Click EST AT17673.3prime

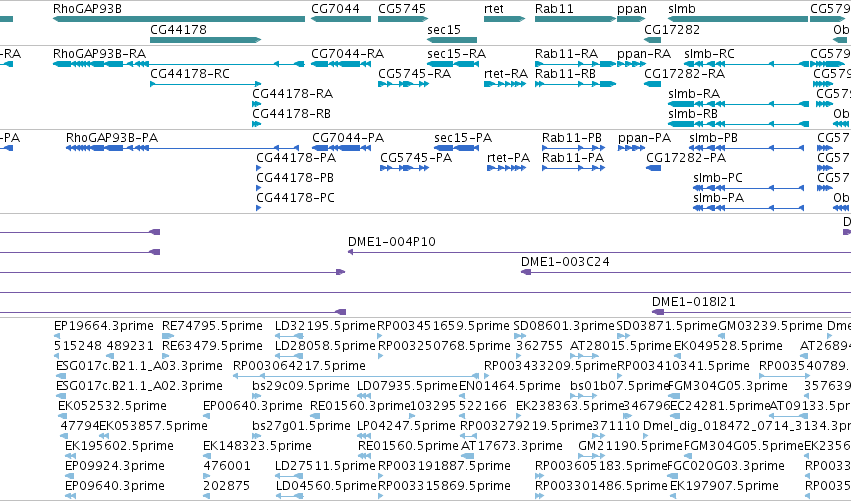pos(512,446)
